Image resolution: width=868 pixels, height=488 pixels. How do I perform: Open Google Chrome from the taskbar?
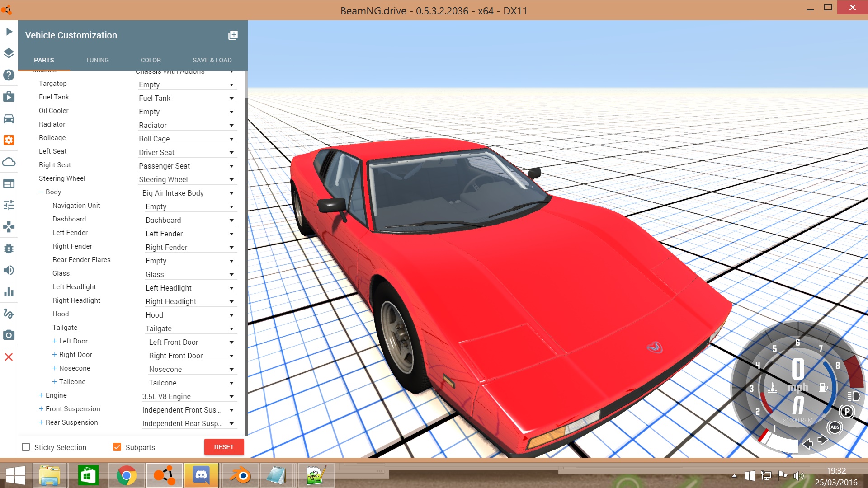(127, 475)
